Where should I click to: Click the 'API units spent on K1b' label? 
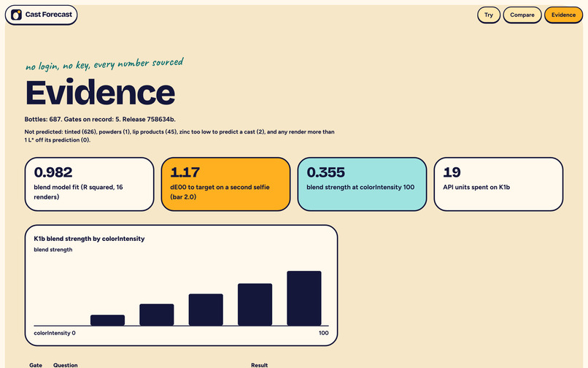point(476,188)
